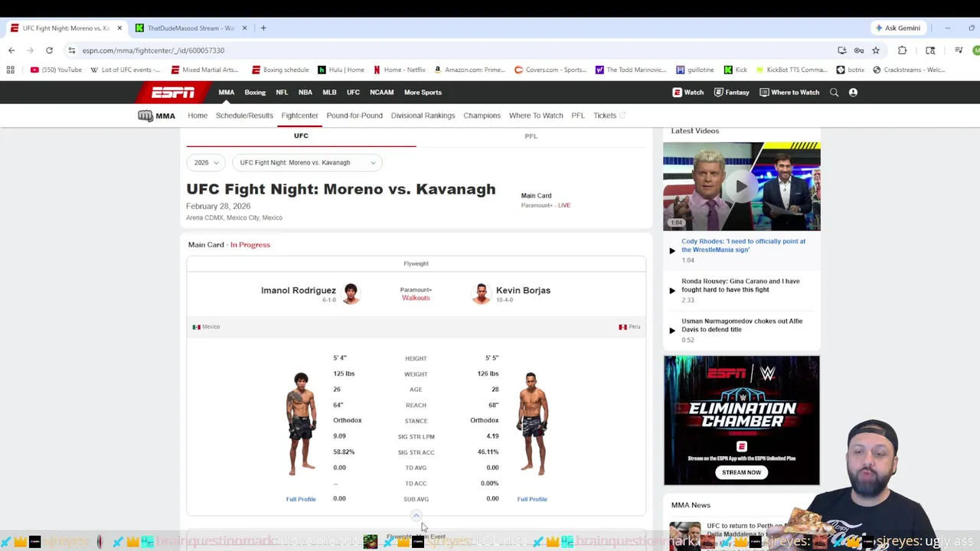
Task: Open the ESPN user profile icon
Action: 853,93
